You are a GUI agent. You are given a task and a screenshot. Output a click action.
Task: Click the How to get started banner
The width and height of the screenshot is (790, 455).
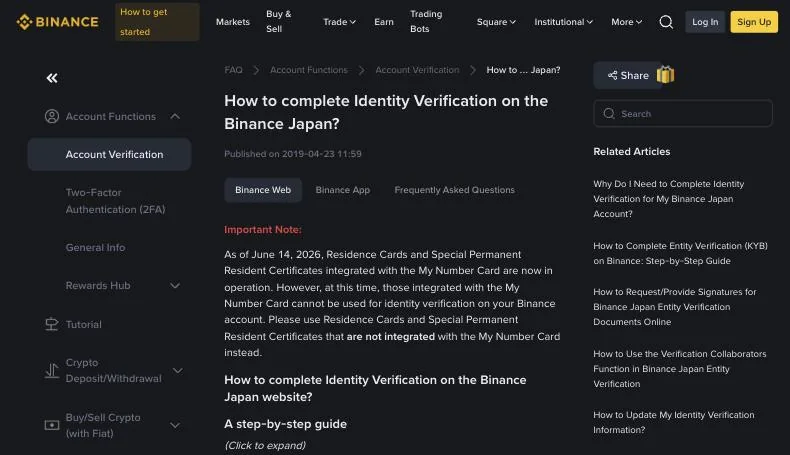tap(157, 22)
